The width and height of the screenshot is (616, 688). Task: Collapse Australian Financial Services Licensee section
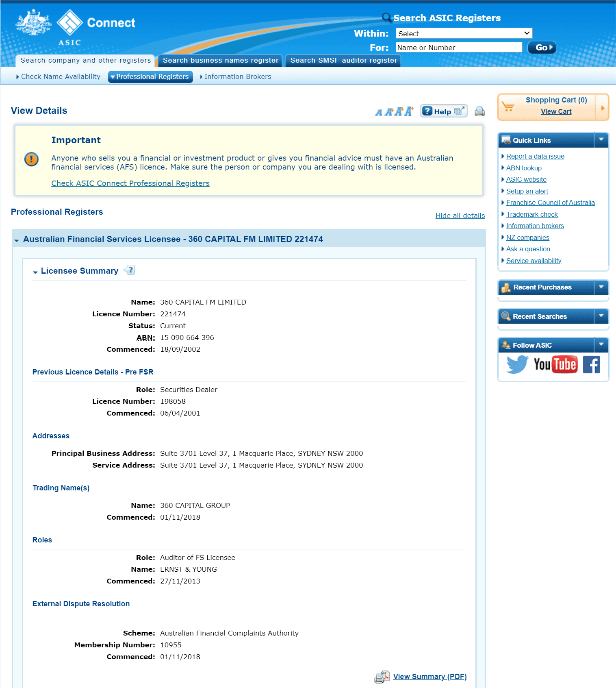(17, 240)
